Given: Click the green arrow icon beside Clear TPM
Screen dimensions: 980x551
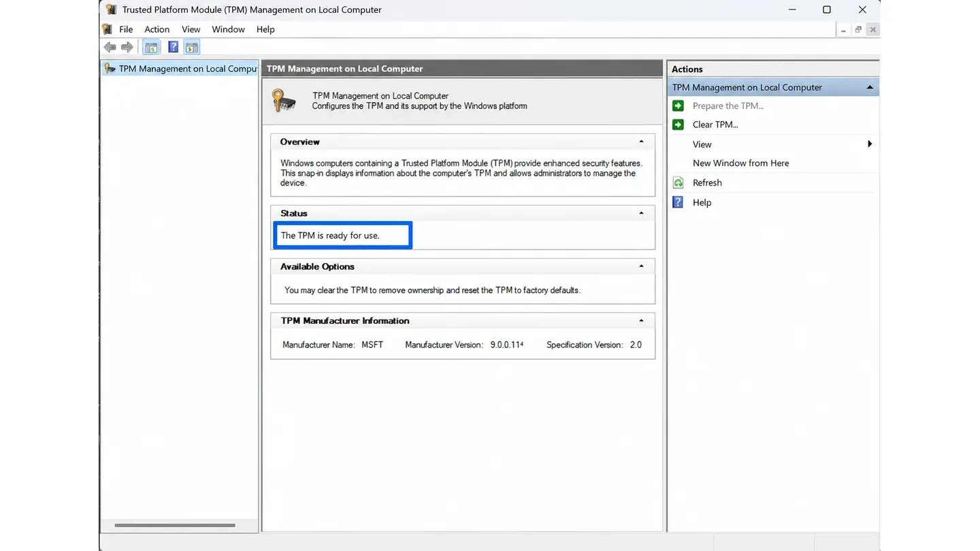Looking at the screenshot, I should click(x=678, y=124).
